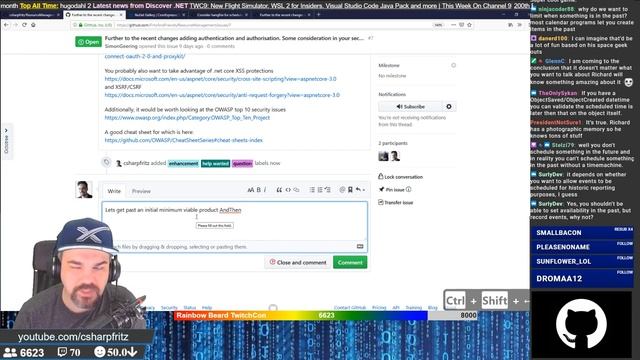Go to the browser home icon

click(33, 25)
